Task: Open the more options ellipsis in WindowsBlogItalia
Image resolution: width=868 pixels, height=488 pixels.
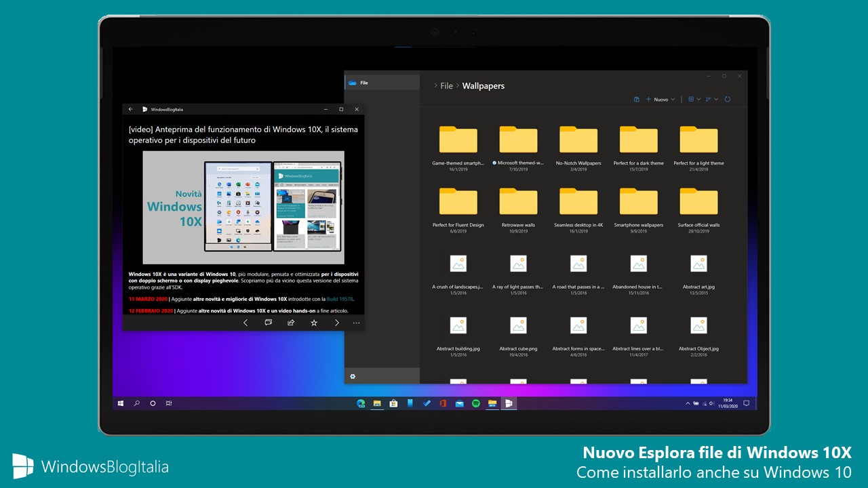Action: click(x=357, y=323)
